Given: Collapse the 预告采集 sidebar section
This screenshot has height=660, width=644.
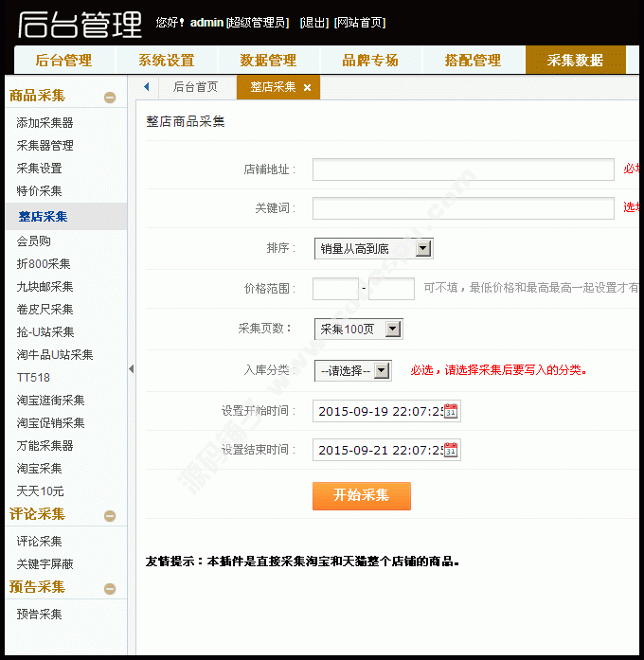Looking at the screenshot, I should 110,589.
